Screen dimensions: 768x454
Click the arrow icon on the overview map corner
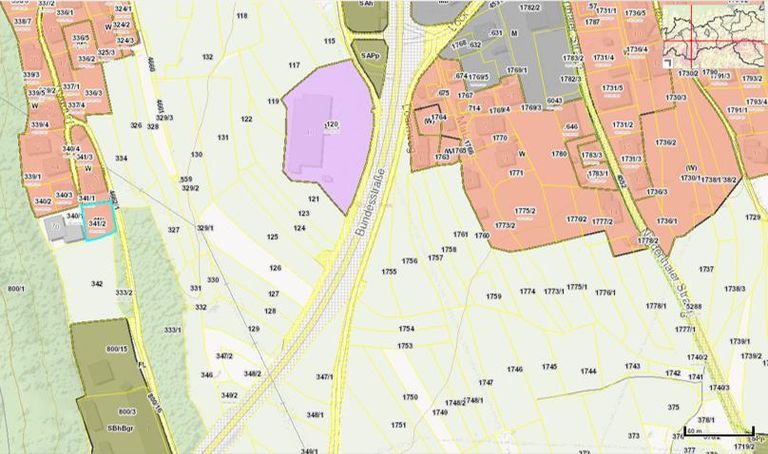click(x=668, y=64)
